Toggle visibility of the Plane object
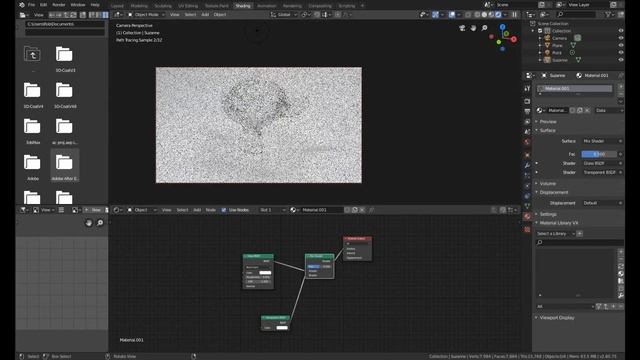This screenshot has width=640, height=360. click(621, 45)
